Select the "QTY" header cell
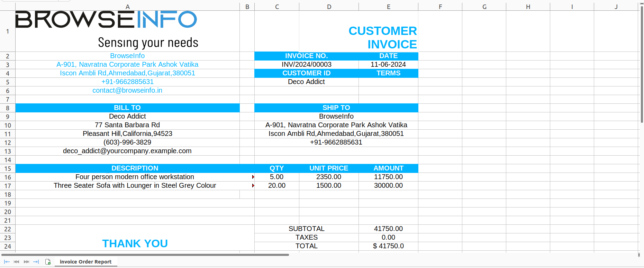The height and width of the screenshot is (268, 644). [277, 168]
